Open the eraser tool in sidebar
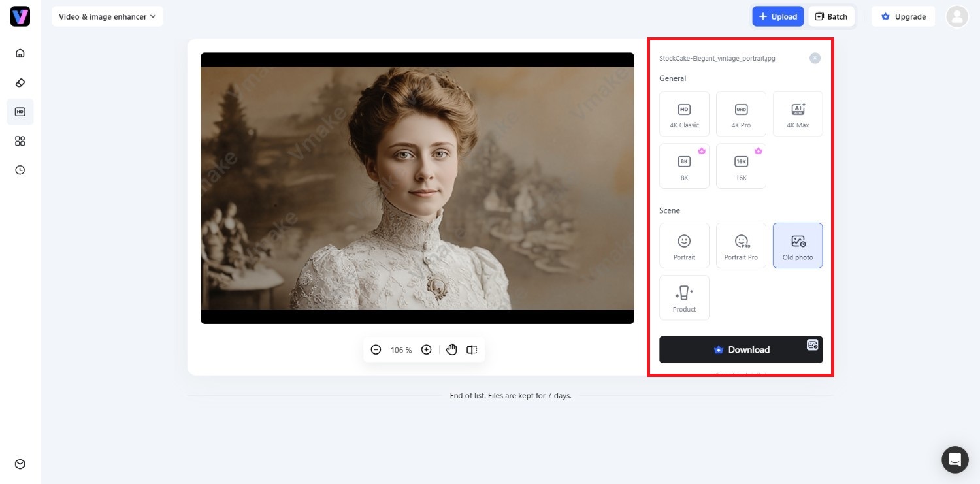The width and height of the screenshot is (980, 484). [x=20, y=83]
